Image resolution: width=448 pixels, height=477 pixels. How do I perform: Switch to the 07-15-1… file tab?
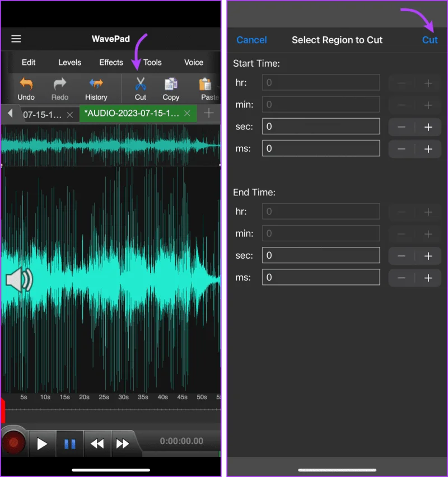pyautogui.click(x=43, y=115)
